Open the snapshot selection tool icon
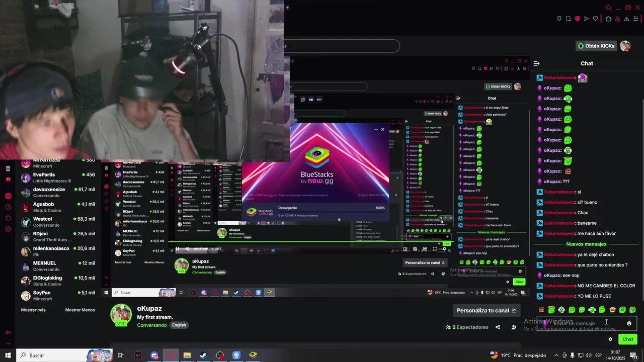This screenshot has height=362, width=644. pyautogui.click(x=568, y=19)
